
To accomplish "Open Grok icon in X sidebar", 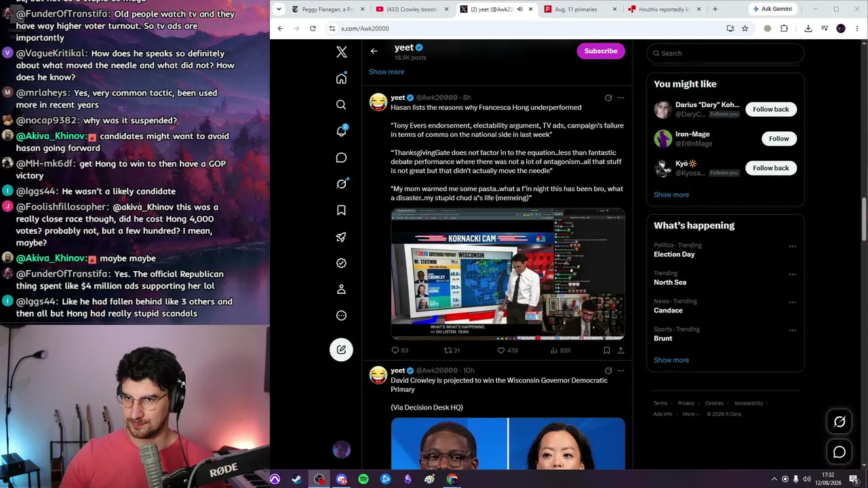I will coord(341,184).
